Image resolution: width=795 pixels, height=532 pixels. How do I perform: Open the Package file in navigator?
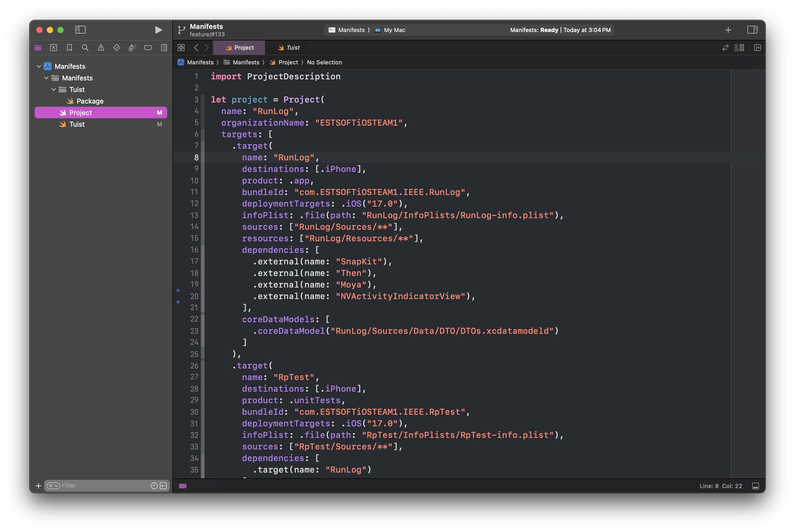point(90,101)
